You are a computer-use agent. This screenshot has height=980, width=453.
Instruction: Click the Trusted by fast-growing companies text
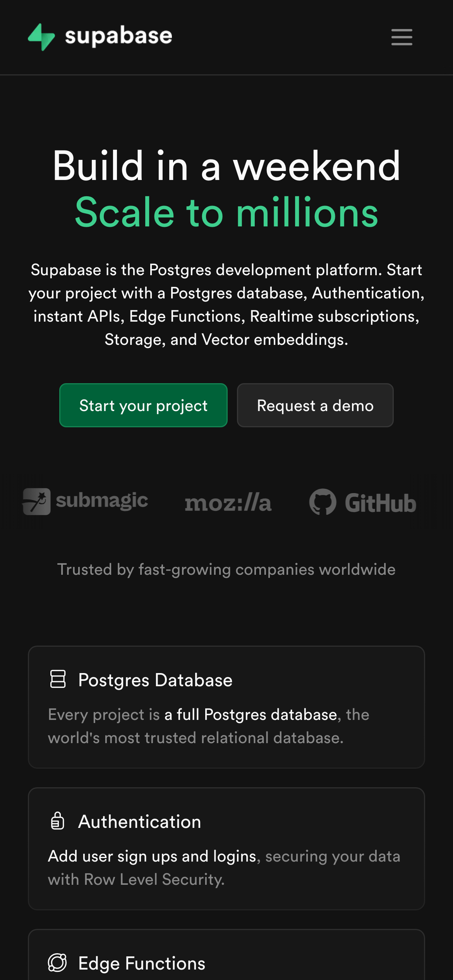pyautogui.click(x=226, y=569)
